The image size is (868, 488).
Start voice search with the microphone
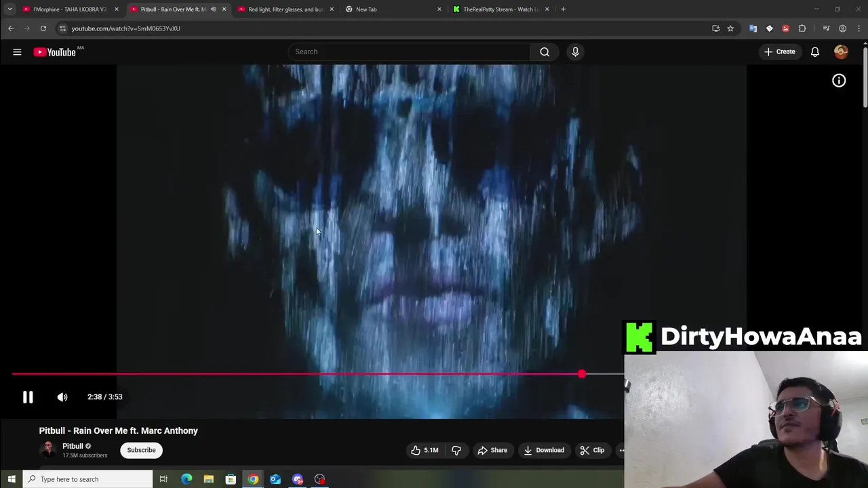coord(575,52)
